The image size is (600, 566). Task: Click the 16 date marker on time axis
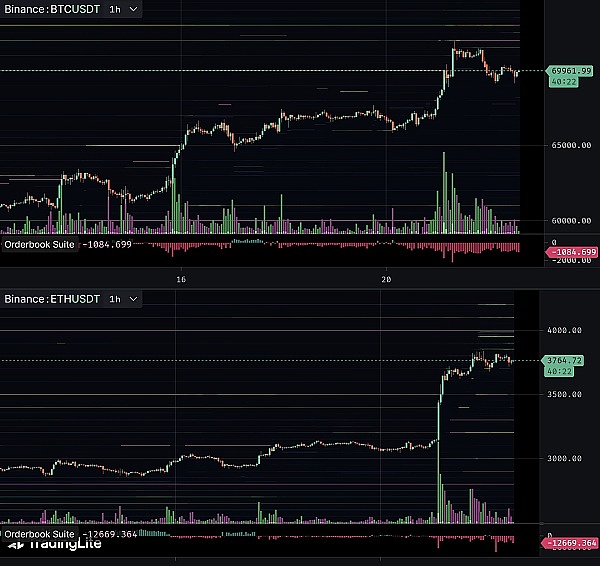180,279
